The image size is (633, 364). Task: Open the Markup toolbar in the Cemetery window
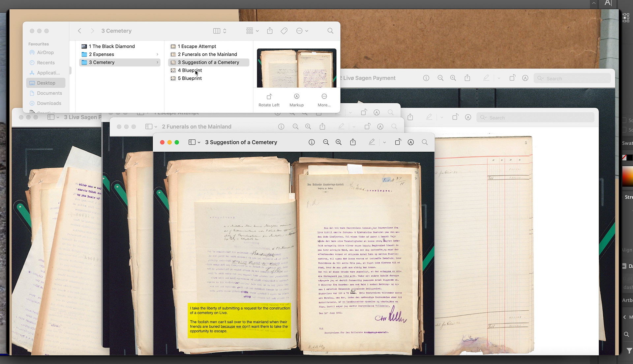411,142
